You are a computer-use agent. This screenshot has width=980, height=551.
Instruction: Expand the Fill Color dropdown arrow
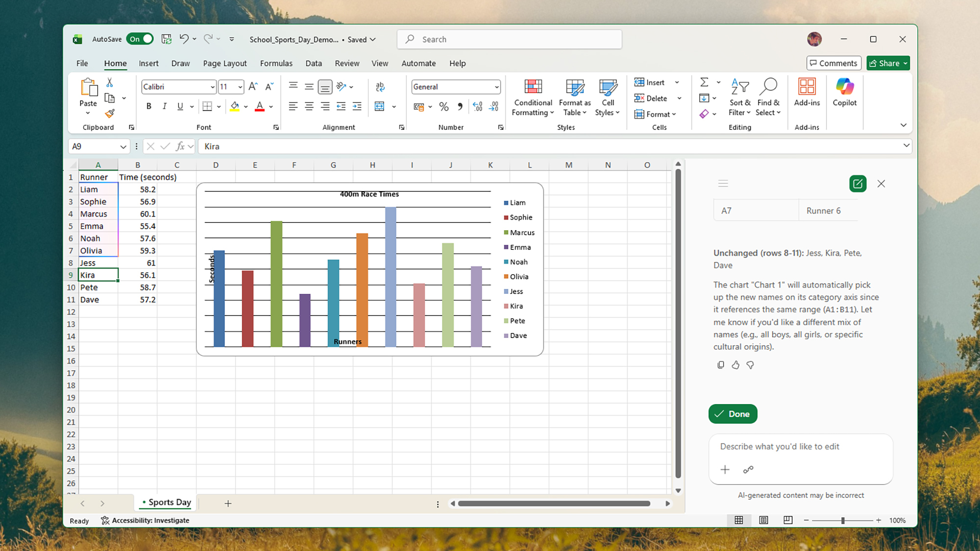pyautogui.click(x=246, y=106)
